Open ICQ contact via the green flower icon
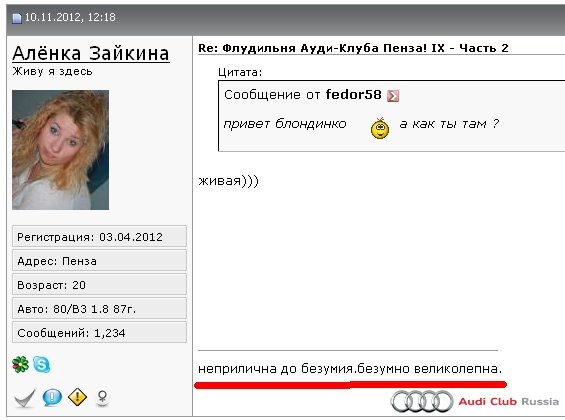The height and width of the screenshot is (420, 565). pos(21,364)
